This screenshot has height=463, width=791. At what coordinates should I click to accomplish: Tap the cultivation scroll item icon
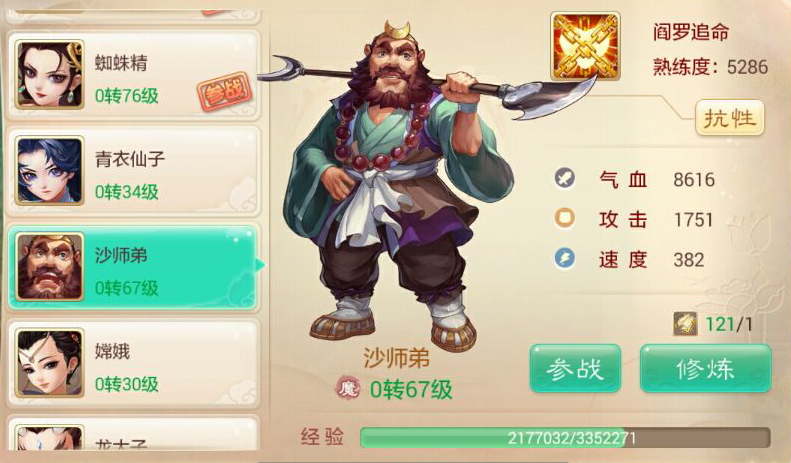click(686, 324)
